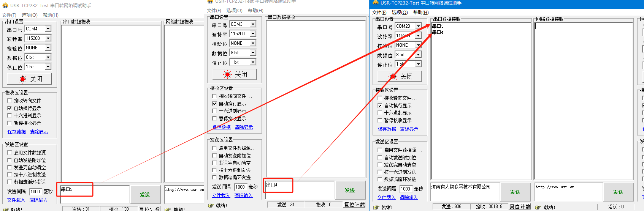Click the red indicator on the COM3 window's 关闭 button
Screen dimensions: 644x211
pos(227,74)
